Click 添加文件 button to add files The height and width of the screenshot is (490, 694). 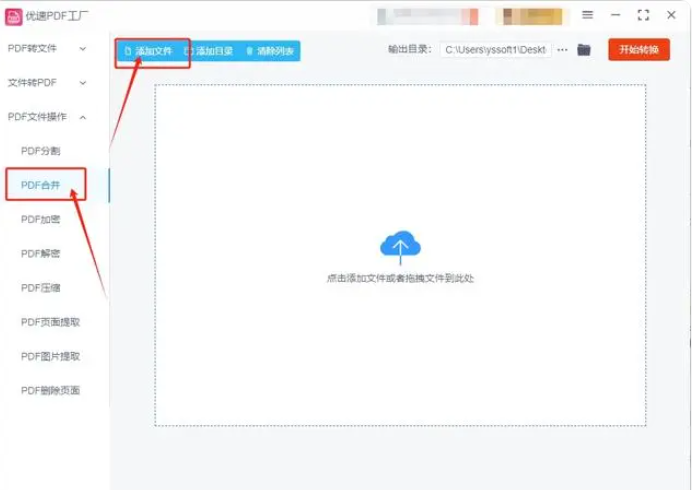pos(148,51)
